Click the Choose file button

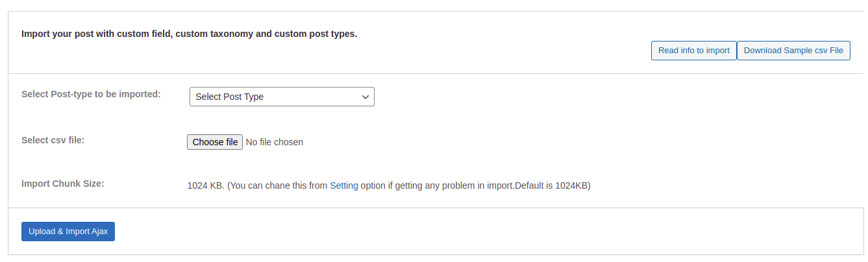215,142
